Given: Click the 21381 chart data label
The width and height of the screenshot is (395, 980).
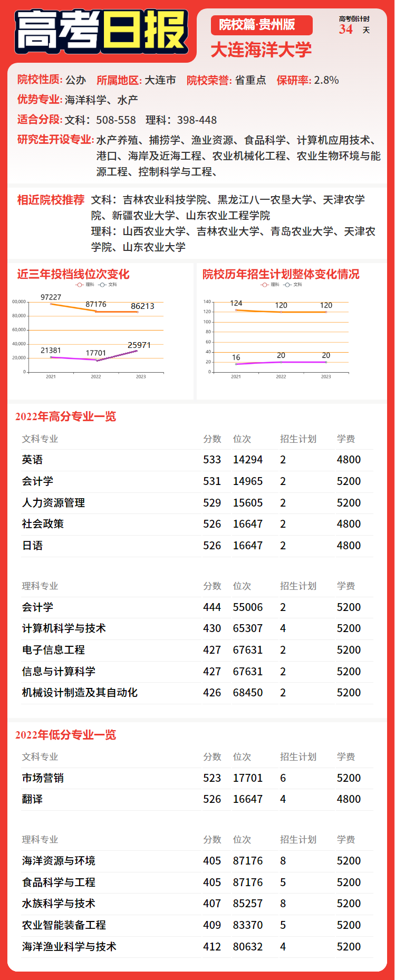Looking at the screenshot, I should pyautogui.click(x=51, y=350).
